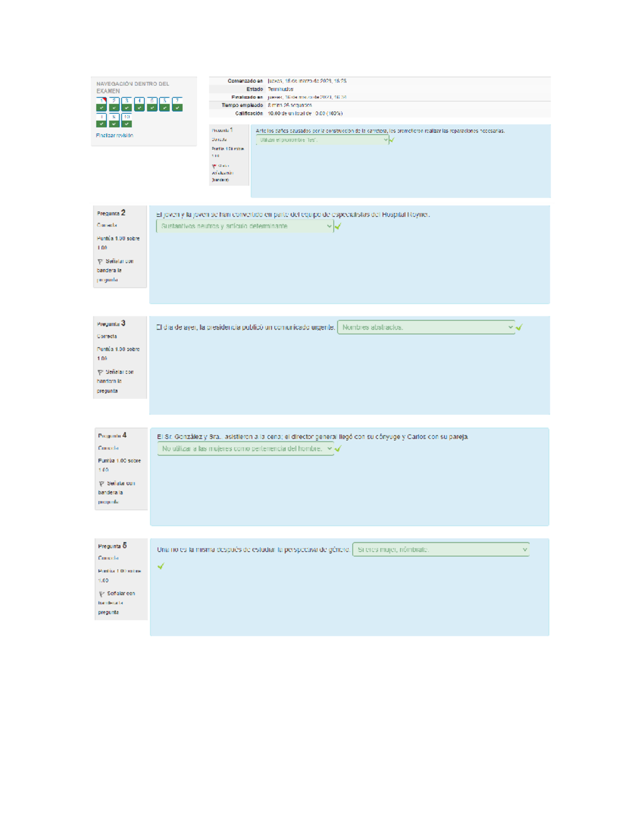Screen dimensions: 644x834
Task: Go to question 1 in exam navigation
Action: (101, 104)
